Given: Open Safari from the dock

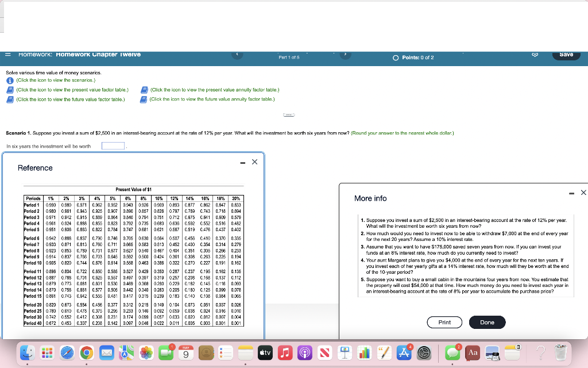Looking at the screenshot, I should pos(67,352).
